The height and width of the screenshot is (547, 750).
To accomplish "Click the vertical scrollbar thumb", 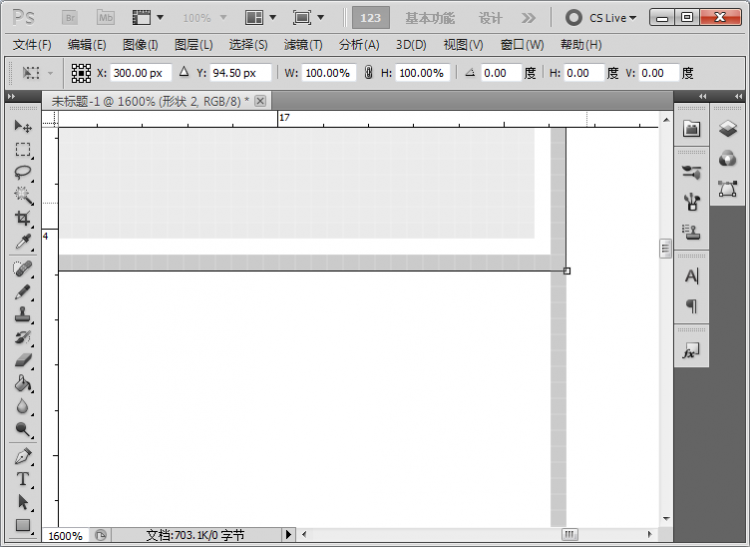I will click(665, 248).
